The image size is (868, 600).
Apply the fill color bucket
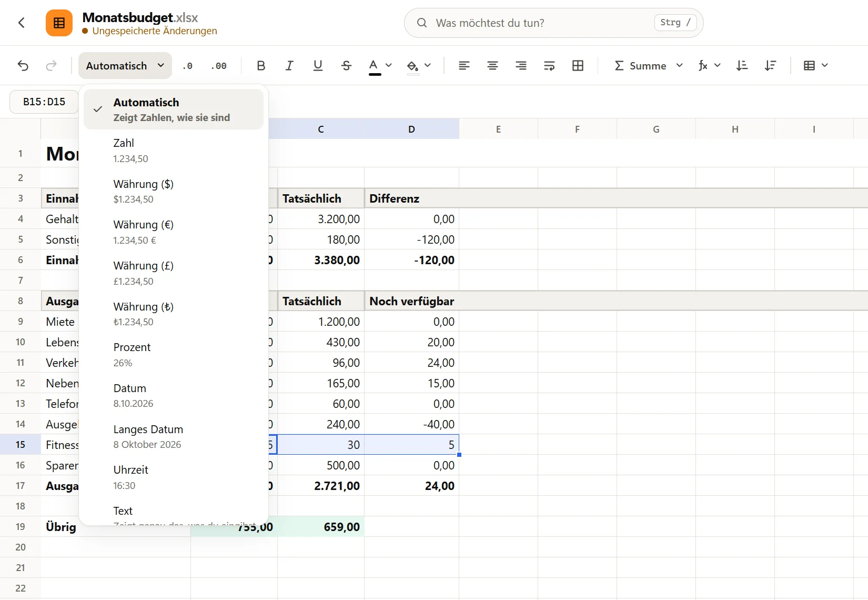click(x=413, y=66)
